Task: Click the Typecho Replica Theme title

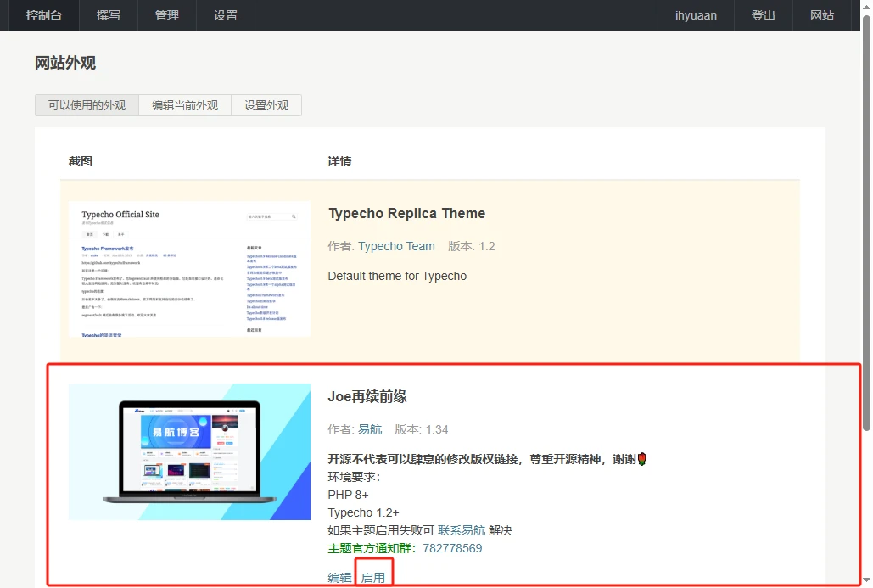Action: pos(406,213)
